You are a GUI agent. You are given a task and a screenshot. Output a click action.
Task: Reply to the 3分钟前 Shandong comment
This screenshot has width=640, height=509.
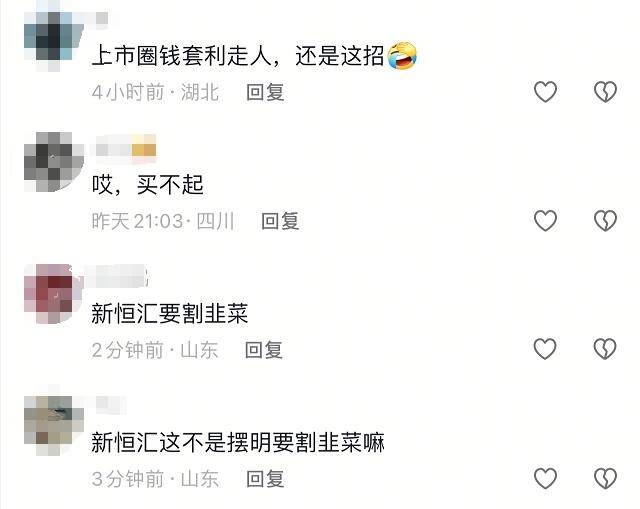pyautogui.click(x=265, y=478)
